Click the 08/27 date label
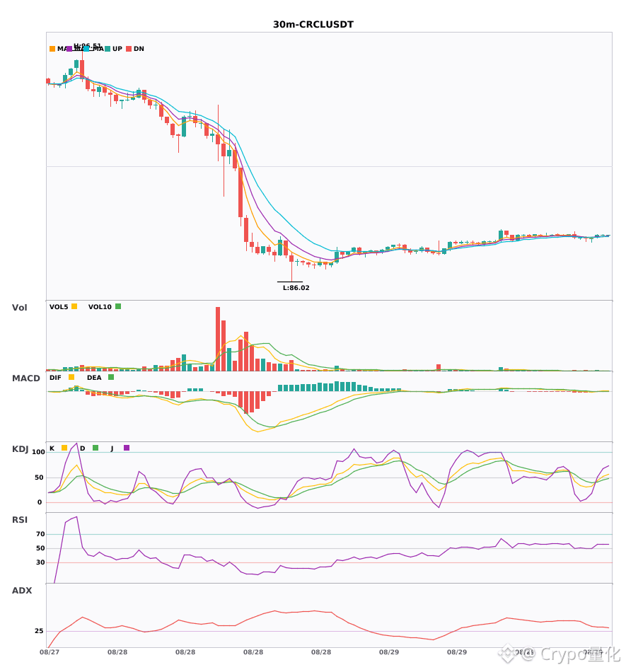Screen dimensions: 626x672 coord(50,652)
